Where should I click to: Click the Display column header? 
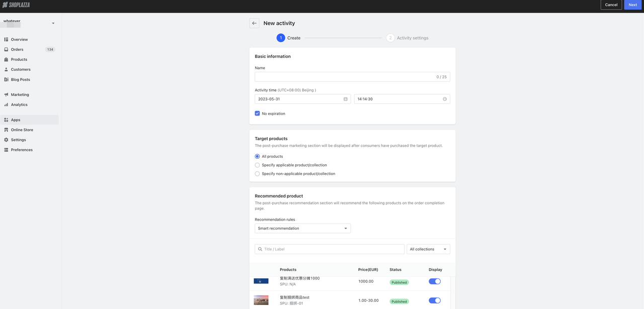435,270
